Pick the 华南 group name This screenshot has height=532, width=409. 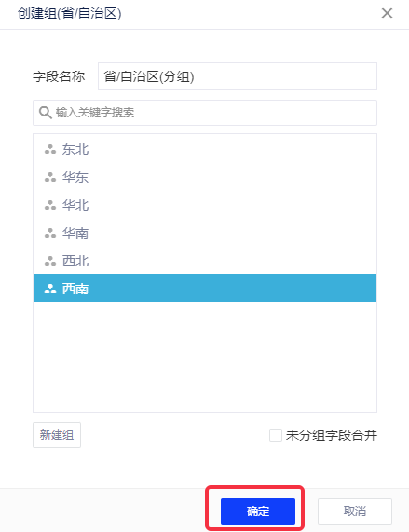(75, 233)
